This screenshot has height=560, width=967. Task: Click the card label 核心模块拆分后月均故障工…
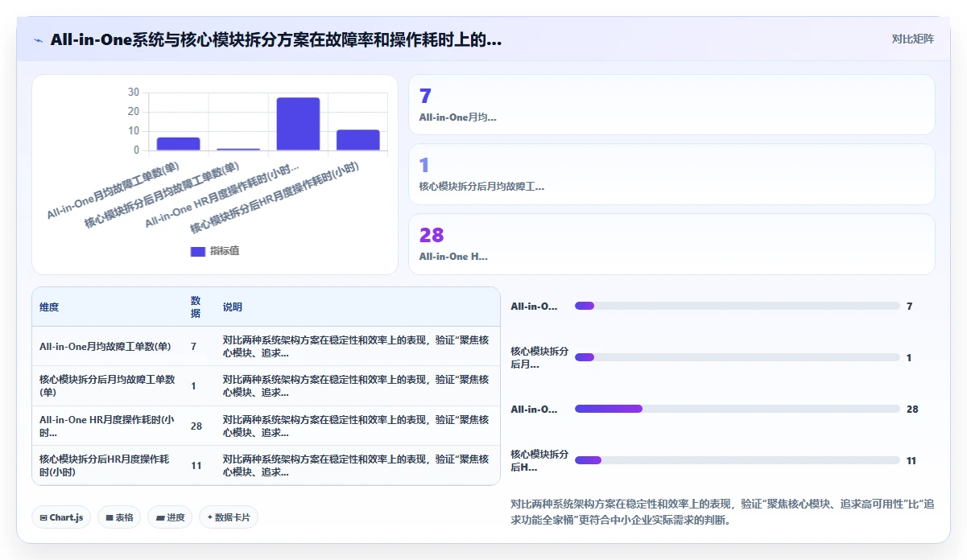481,187
